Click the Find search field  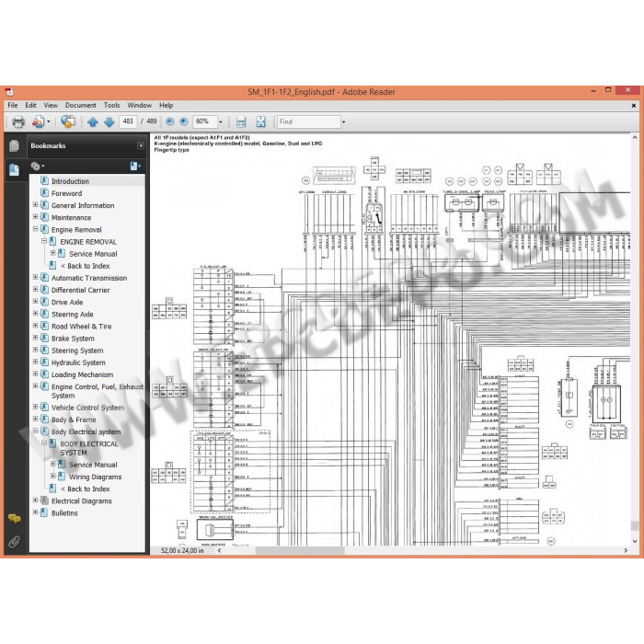click(x=309, y=121)
